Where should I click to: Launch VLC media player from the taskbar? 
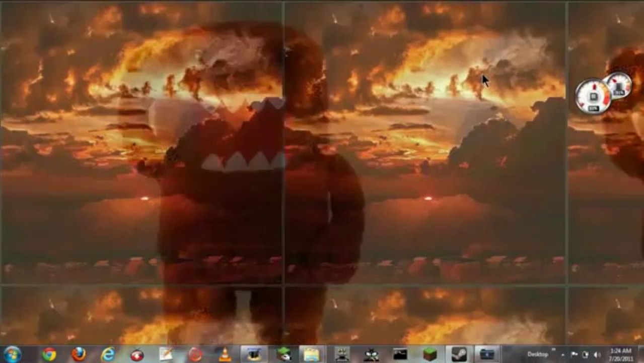pyautogui.click(x=225, y=354)
